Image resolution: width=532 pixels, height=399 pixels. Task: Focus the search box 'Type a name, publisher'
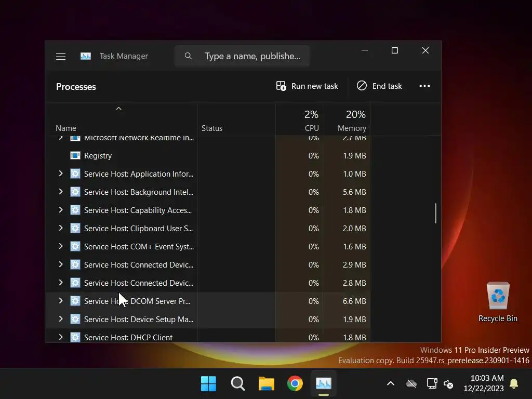[x=242, y=56]
